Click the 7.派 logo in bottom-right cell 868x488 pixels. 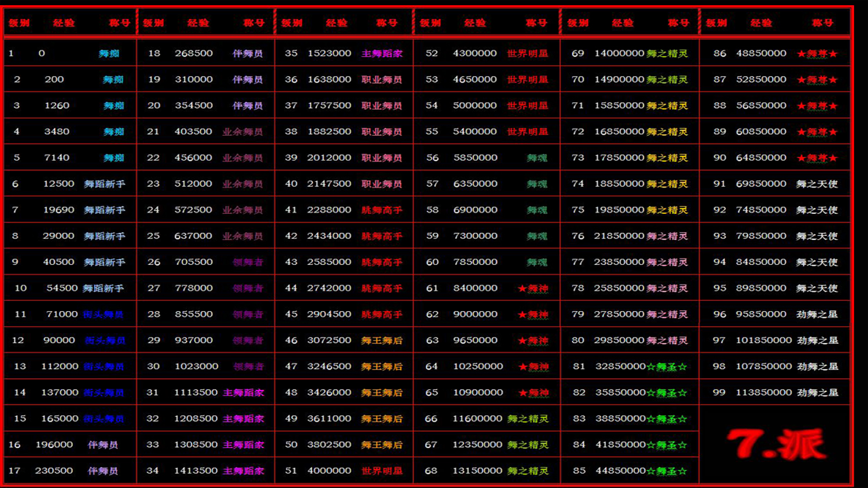point(775,444)
